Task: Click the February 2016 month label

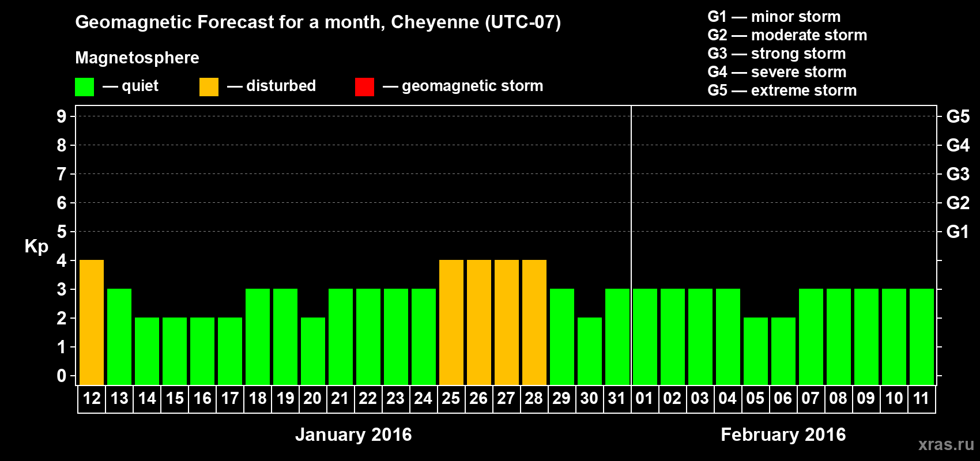Action: click(783, 434)
